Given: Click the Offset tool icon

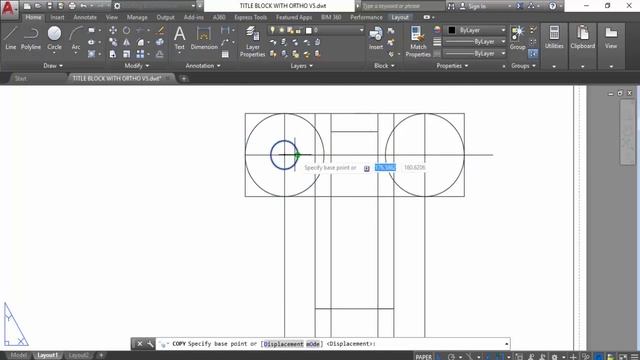Looking at the screenshot, I should (x=160, y=54).
